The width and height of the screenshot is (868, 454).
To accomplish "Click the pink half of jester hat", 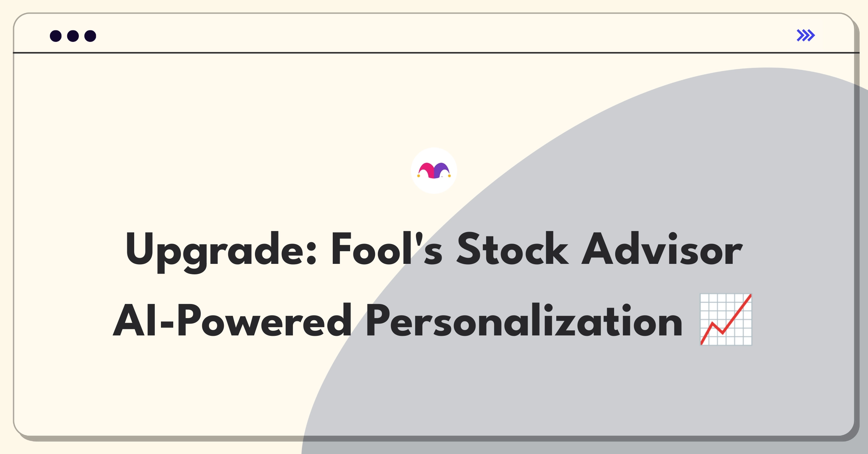I will click(426, 171).
